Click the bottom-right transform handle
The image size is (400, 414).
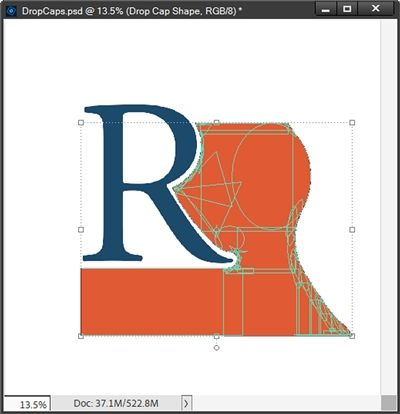[352, 336]
